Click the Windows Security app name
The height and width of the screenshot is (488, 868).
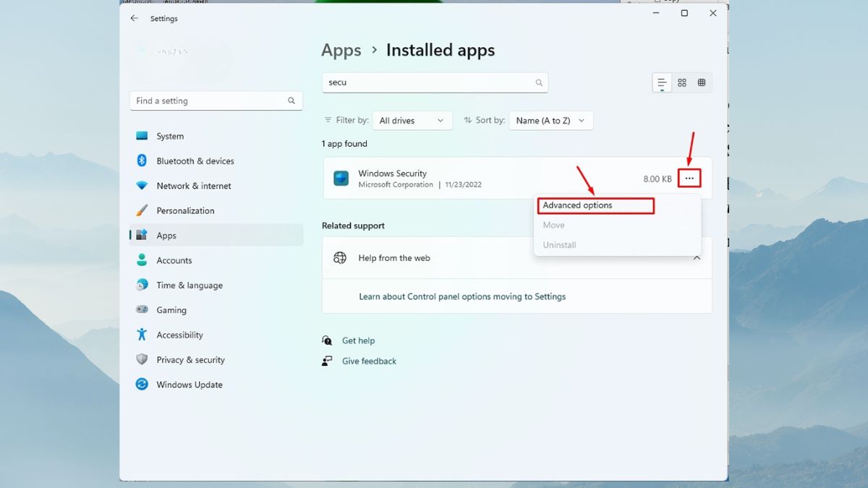click(393, 174)
